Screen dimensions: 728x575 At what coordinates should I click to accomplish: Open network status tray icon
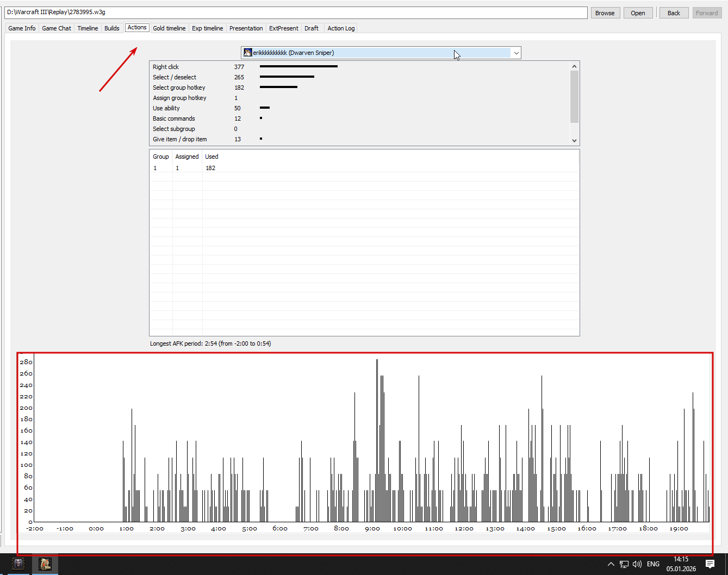pos(624,564)
